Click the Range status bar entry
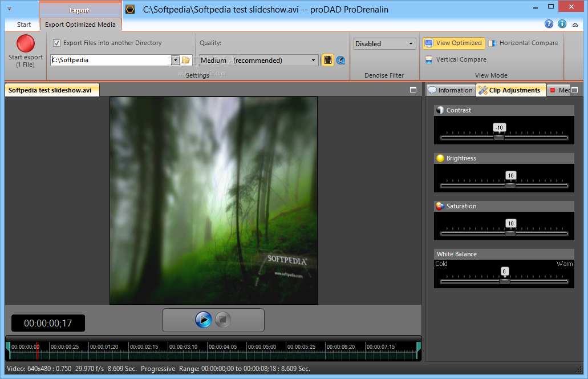 tap(245, 369)
